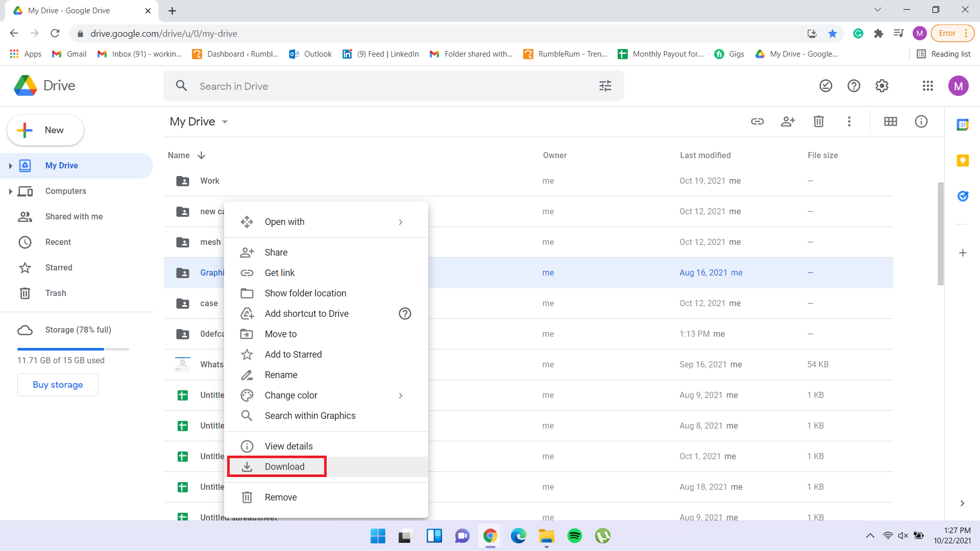The height and width of the screenshot is (551, 980).
Task: Open File Explorer from the taskbar
Action: point(546,536)
